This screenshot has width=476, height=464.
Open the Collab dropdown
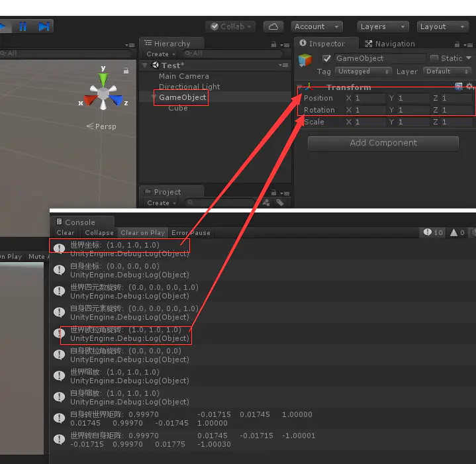[x=230, y=26]
